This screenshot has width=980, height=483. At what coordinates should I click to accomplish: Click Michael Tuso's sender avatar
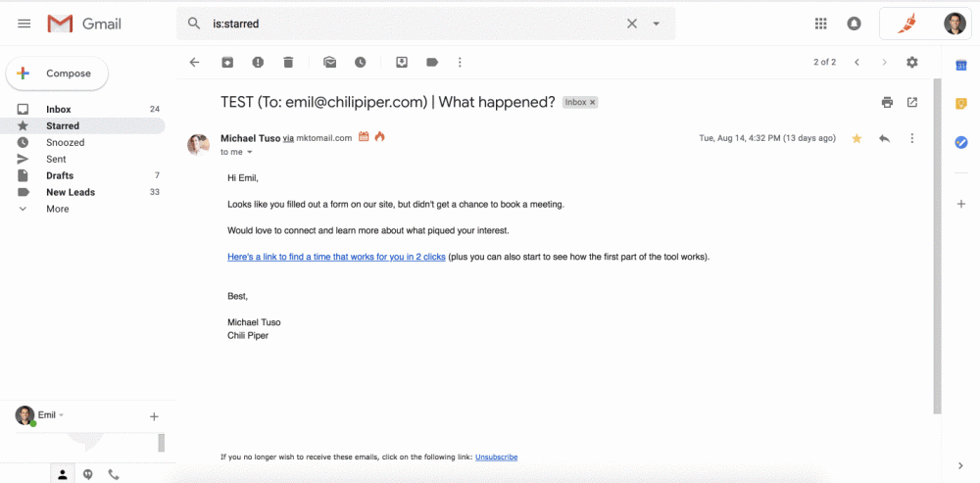click(198, 144)
